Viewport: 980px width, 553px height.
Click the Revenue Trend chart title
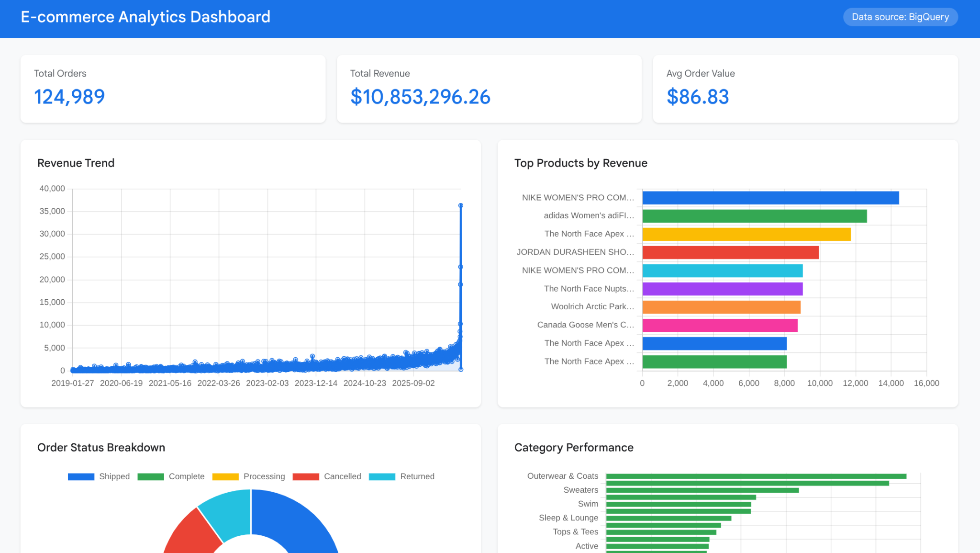coord(76,163)
